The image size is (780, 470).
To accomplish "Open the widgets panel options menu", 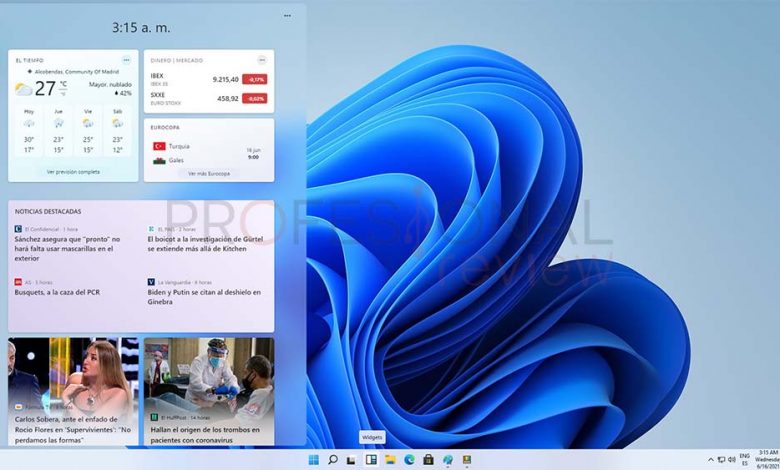I will pos(288,16).
